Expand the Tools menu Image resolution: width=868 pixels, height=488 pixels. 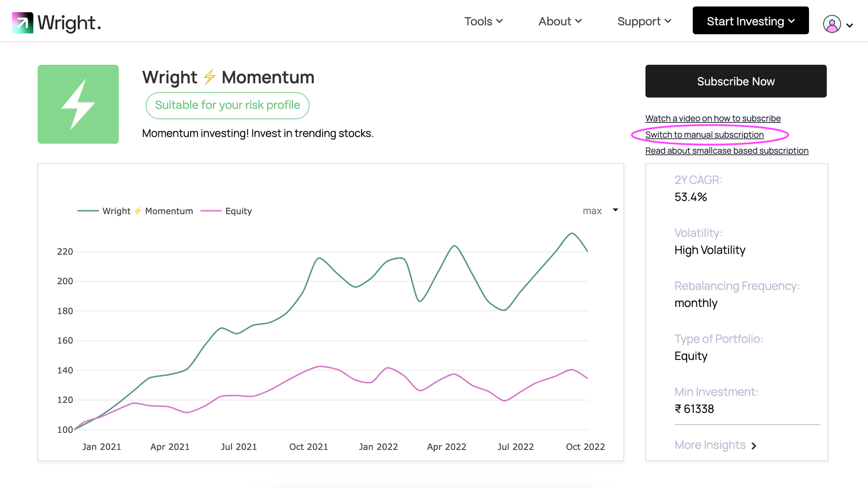click(x=483, y=21)
